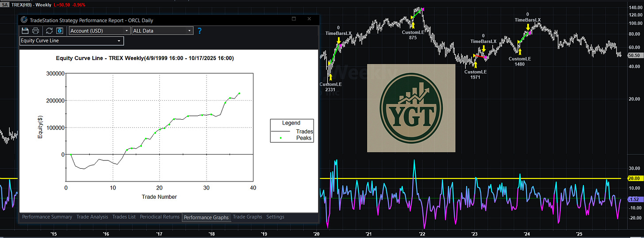Image resolution: width=644 pixels, height=238 pixels.
Task: Select the Periodical Returns tab
Action: pos(160,217)
